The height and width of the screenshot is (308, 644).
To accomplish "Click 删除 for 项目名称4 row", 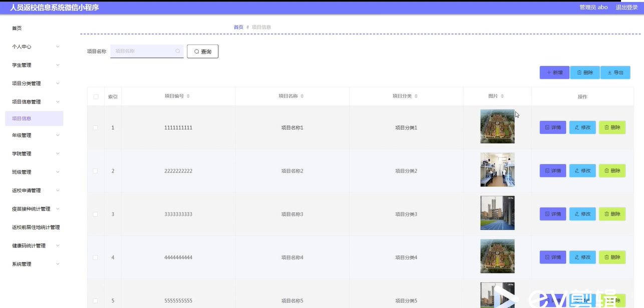I will point(612,257).
